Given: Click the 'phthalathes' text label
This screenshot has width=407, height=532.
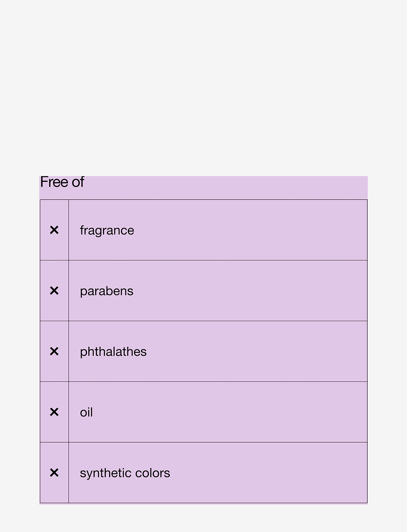Looking at the screenshot, I should [x=113, y=352].
